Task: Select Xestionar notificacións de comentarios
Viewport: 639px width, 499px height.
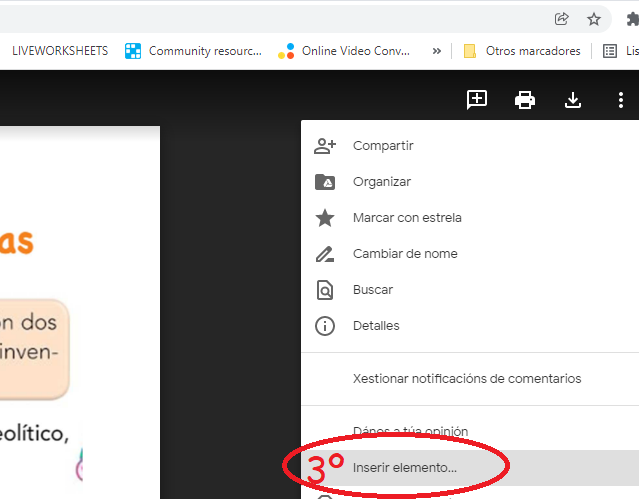Action: coord(467,379)
